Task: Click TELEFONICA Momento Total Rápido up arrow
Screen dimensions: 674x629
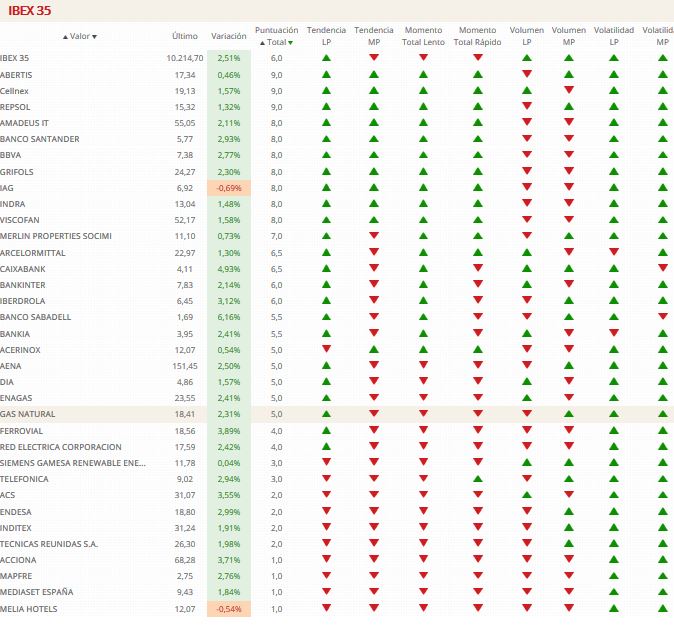Action: pos(478,479)
